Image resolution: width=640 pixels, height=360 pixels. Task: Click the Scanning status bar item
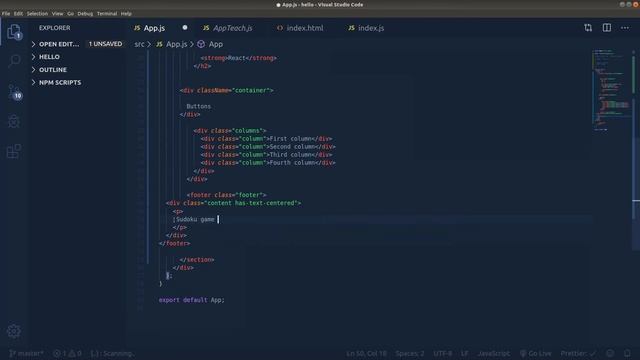pos(112,353)
